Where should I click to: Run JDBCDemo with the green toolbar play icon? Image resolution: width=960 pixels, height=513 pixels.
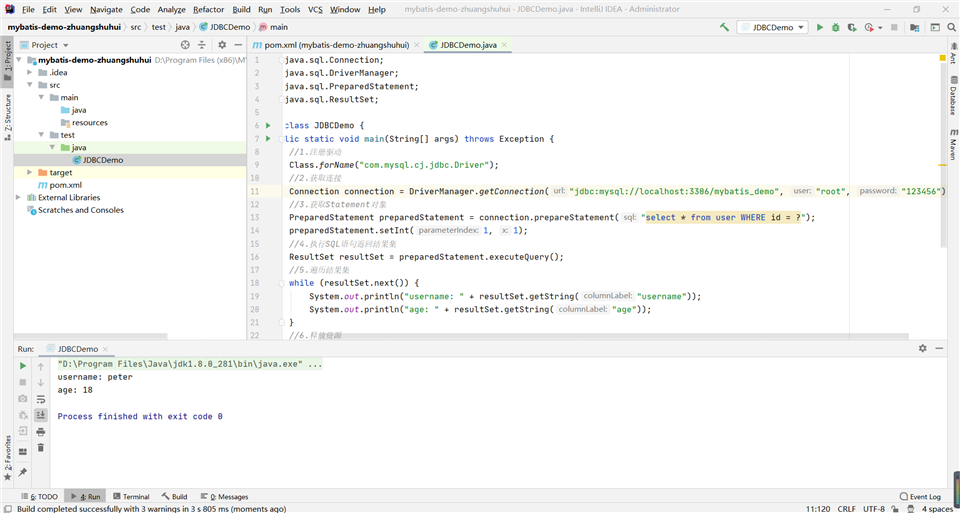point(820,27)
